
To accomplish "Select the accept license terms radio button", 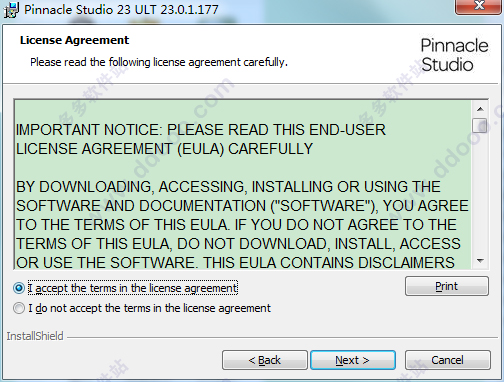I will point(19,288).
